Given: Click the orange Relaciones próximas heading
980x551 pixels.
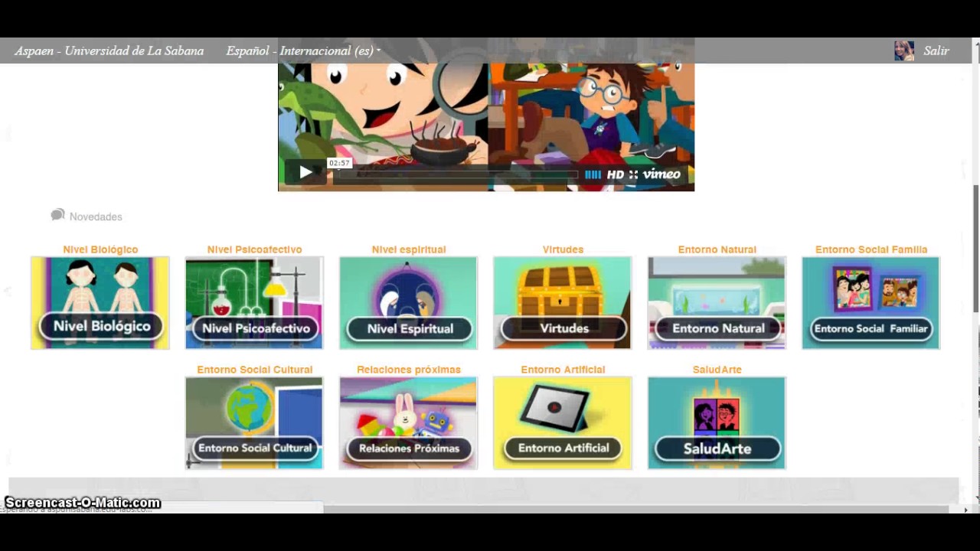Looking at the screenshot, I should (408, 370).
